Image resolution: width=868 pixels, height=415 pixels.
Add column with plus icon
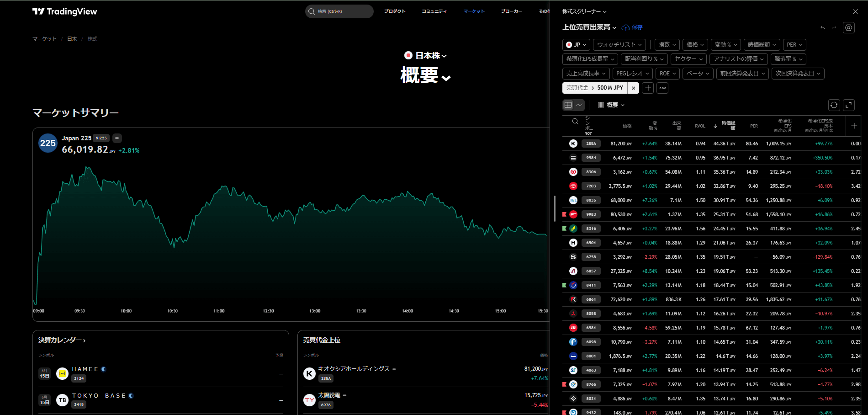(854, 126)
